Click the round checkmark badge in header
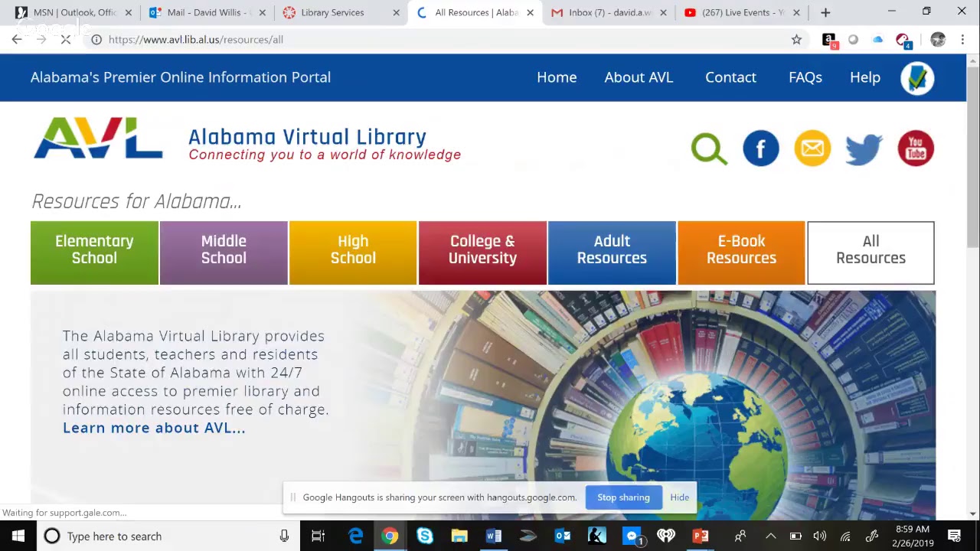The width and height of the screenshot is (980, 551). pyautogui.click(x=917, y=77)
